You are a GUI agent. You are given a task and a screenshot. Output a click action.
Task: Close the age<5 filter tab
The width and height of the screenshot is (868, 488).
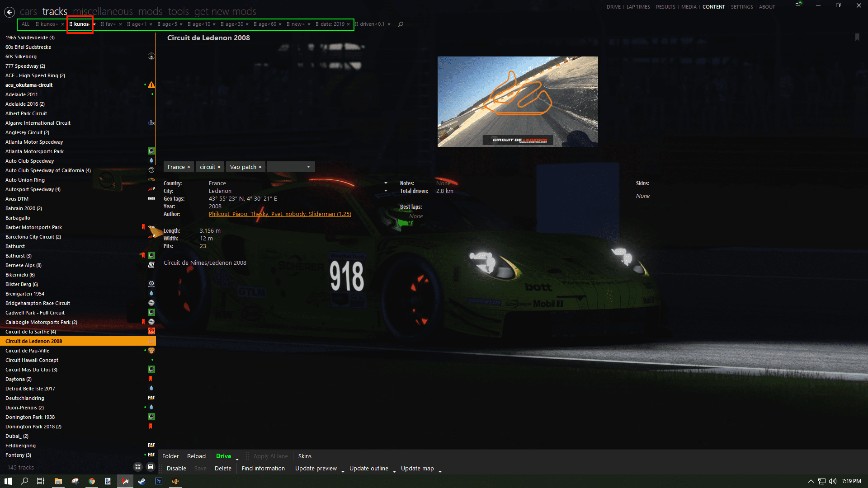point(181,24)
